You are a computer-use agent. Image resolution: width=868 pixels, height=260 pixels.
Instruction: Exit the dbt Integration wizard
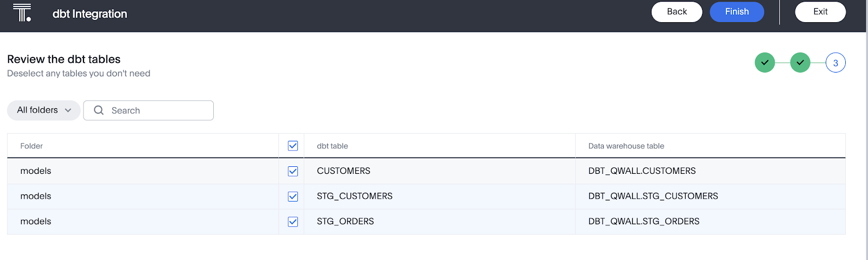820,12
